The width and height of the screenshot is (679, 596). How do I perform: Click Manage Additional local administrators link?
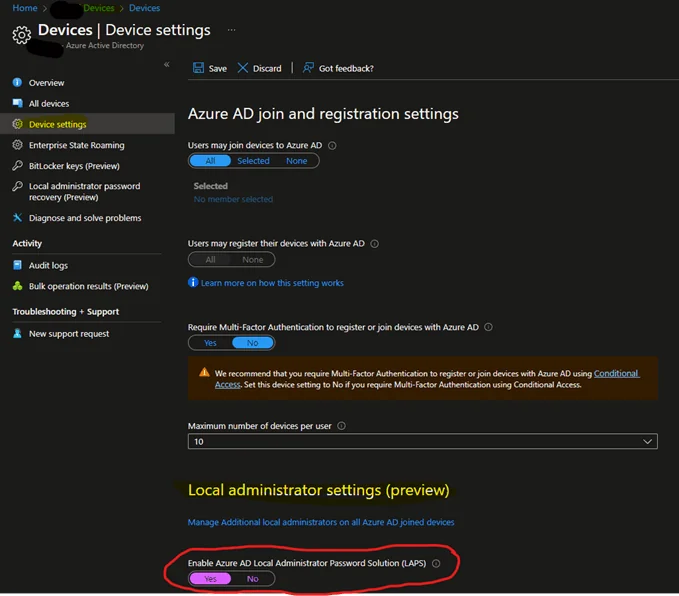[x=321, y=522]
